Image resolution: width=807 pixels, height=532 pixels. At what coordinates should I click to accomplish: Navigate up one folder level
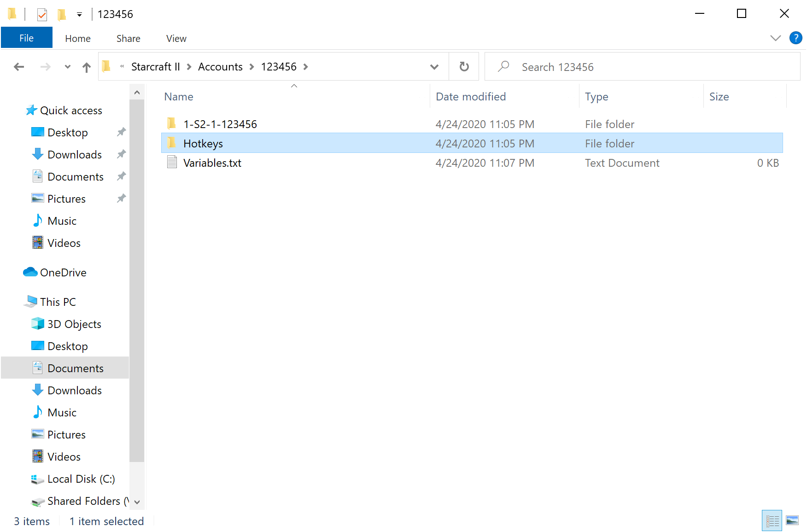(x=87, y=66)
